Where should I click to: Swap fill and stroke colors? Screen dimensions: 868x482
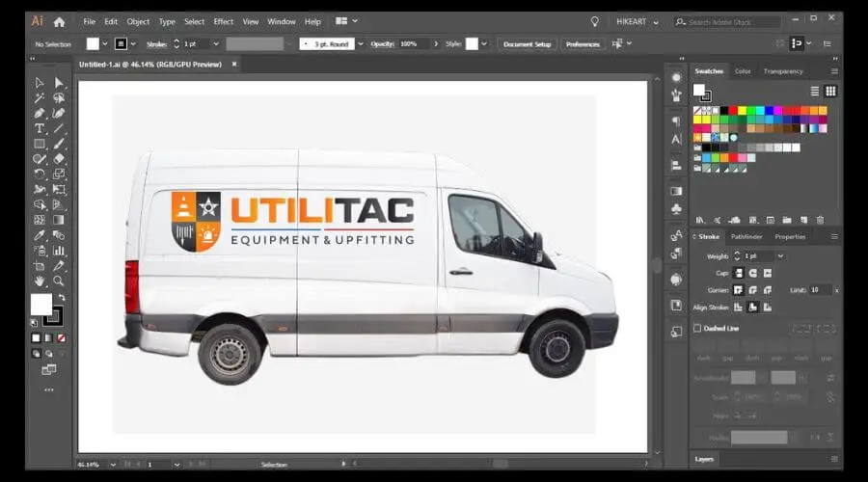coord(62,297)
